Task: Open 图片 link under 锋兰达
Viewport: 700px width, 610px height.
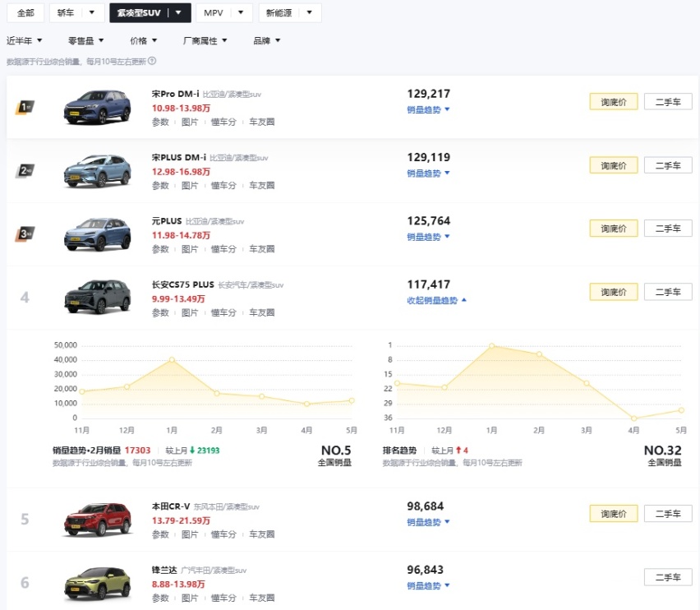Action: (190, 598)
